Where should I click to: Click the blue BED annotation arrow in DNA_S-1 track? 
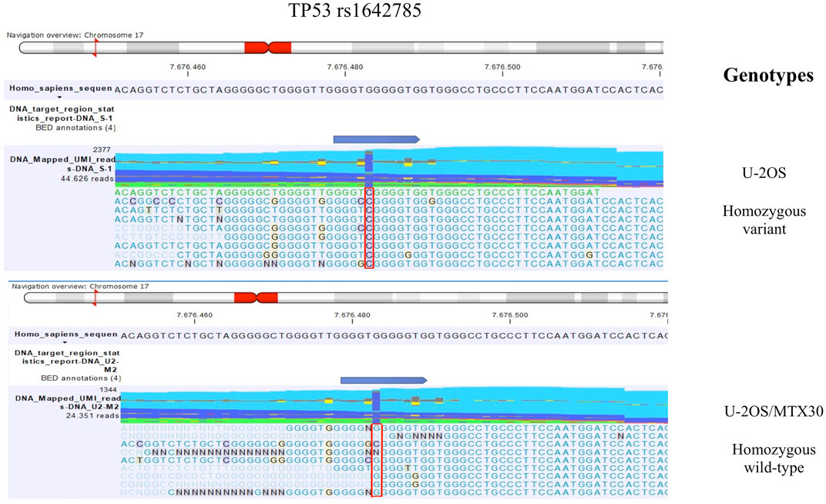[377, 139]
